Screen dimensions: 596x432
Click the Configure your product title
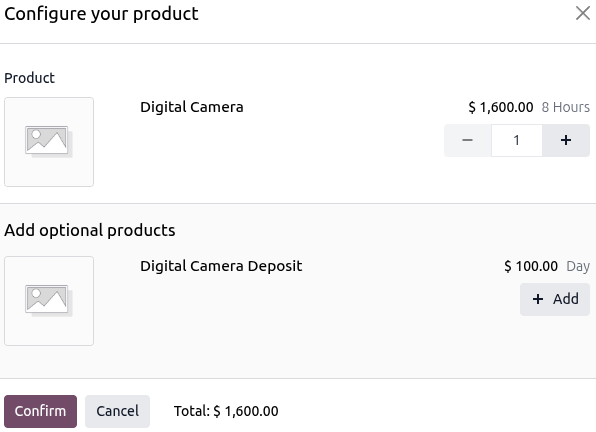tap(101, 14)
